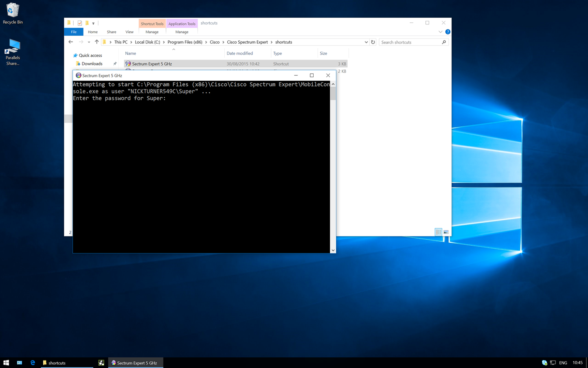Maximize the Sectrum Expert console window
The image size is (588, 368).
(312, 75)
